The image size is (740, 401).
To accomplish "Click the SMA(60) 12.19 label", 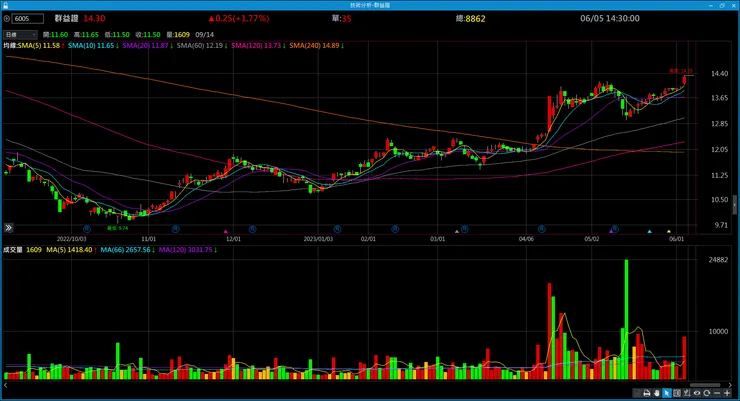I will coord(202,46).
